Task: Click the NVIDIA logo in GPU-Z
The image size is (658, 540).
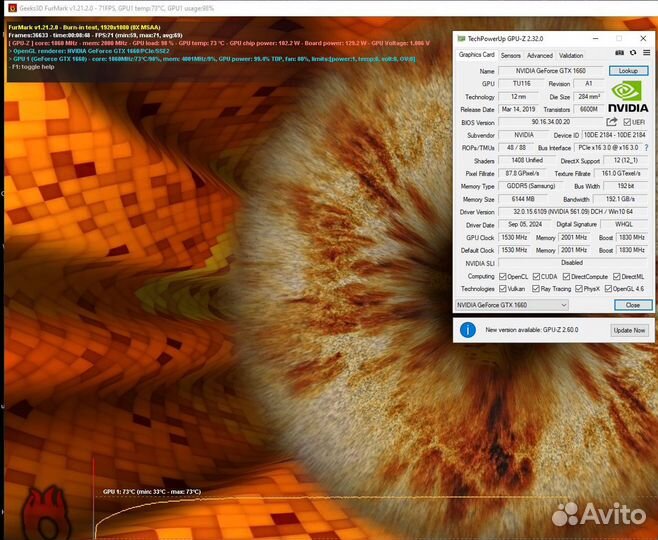Action: [x=628, y=91]
